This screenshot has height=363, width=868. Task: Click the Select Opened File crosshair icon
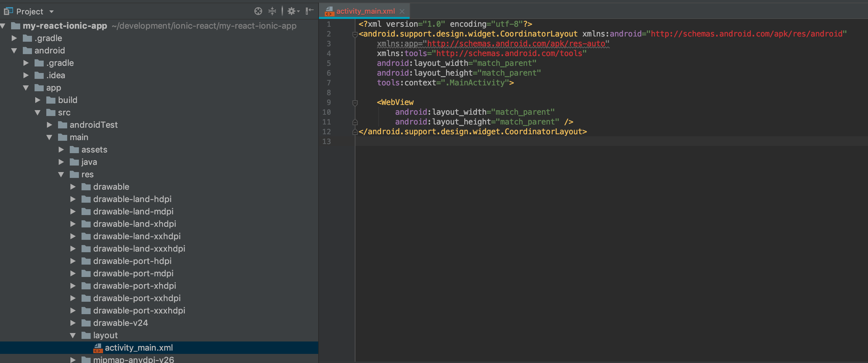pos(258,11)
